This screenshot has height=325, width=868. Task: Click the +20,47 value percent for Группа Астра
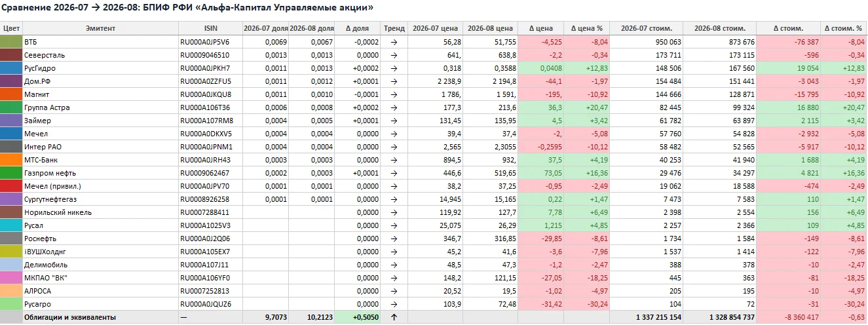(x=844, y=107)
